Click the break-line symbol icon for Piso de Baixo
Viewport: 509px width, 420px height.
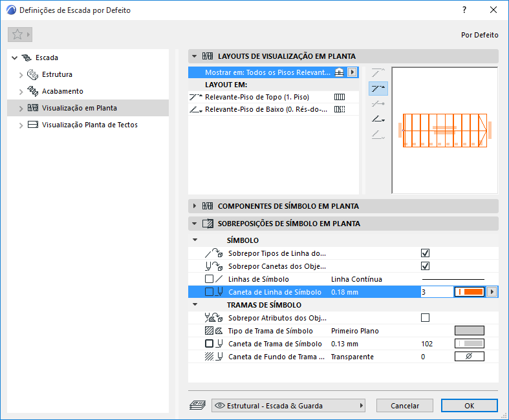point(340,109)
